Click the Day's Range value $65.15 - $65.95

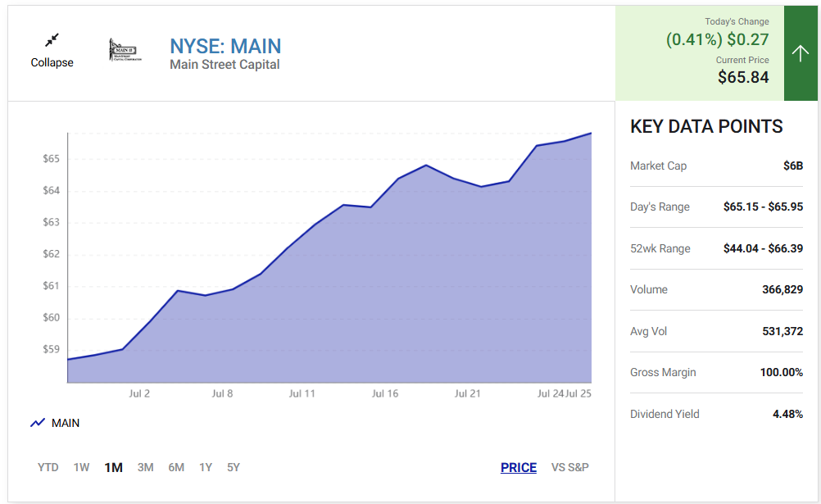[x=763, y=207]
